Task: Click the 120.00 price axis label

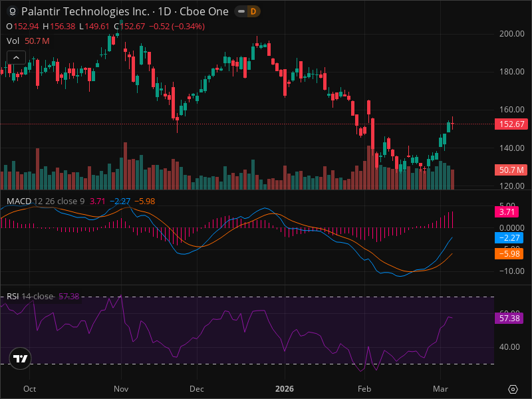Action: [x=511, y=186]
